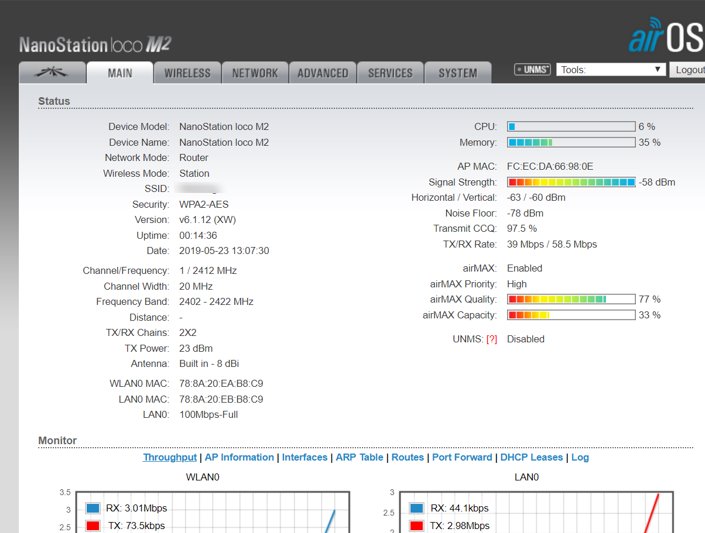Open the Log monitor link
Viewport: 705px width, 533px height.
tap(580, 457)
